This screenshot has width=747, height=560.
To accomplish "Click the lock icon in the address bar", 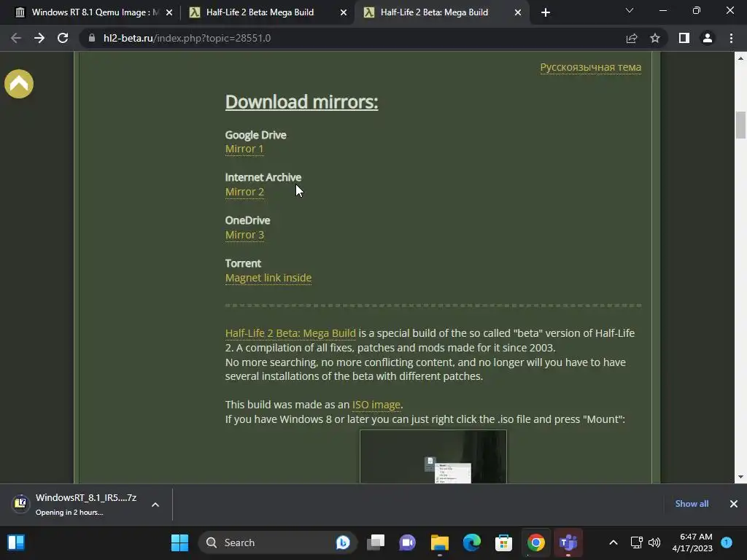I will click(91, 38).
